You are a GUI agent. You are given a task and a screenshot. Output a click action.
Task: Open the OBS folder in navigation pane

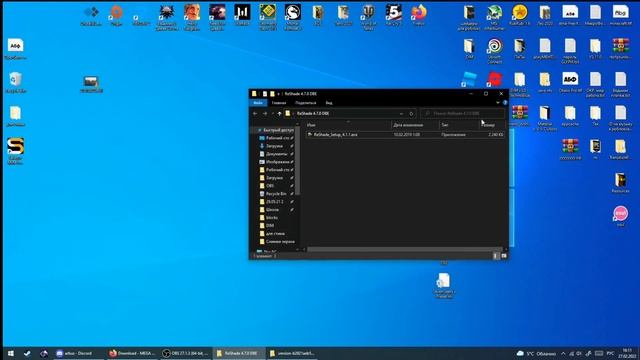click(270, 186)
